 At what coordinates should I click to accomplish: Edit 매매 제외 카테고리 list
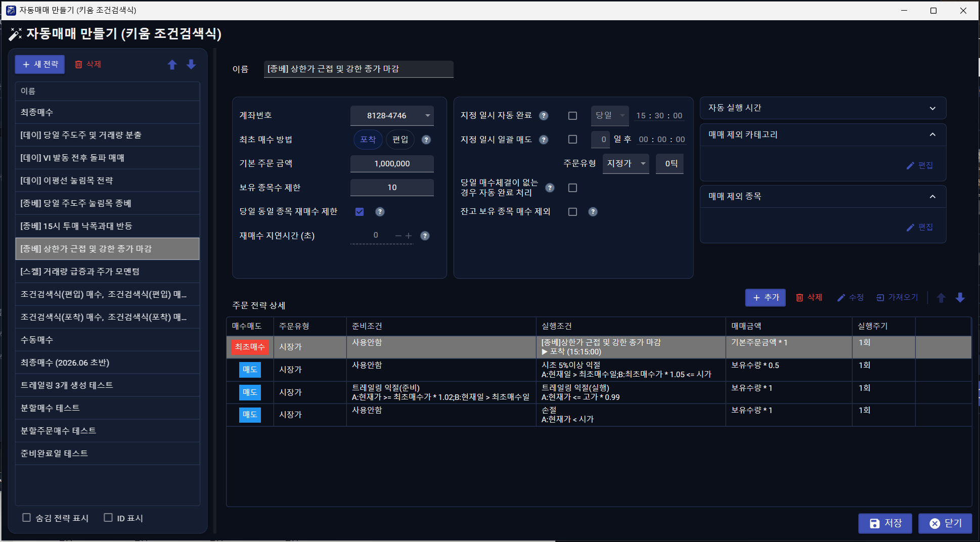(x=920, y=165)
